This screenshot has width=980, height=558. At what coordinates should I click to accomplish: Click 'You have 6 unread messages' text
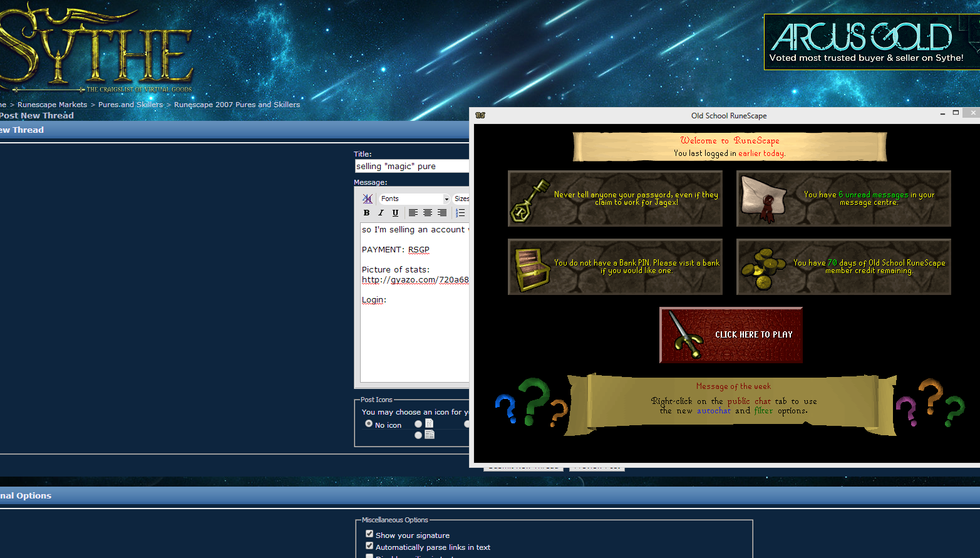coord(869,199)
